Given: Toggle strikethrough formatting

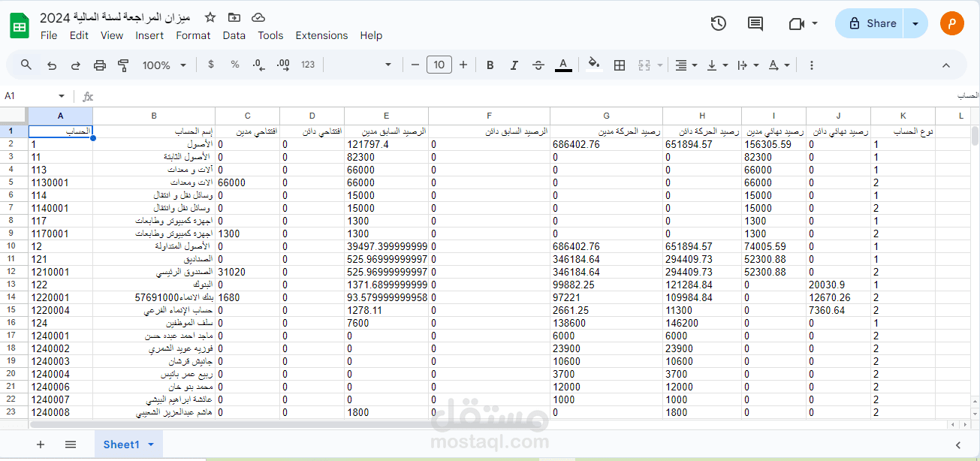Looking at the screenshot, I should [538, 65].
